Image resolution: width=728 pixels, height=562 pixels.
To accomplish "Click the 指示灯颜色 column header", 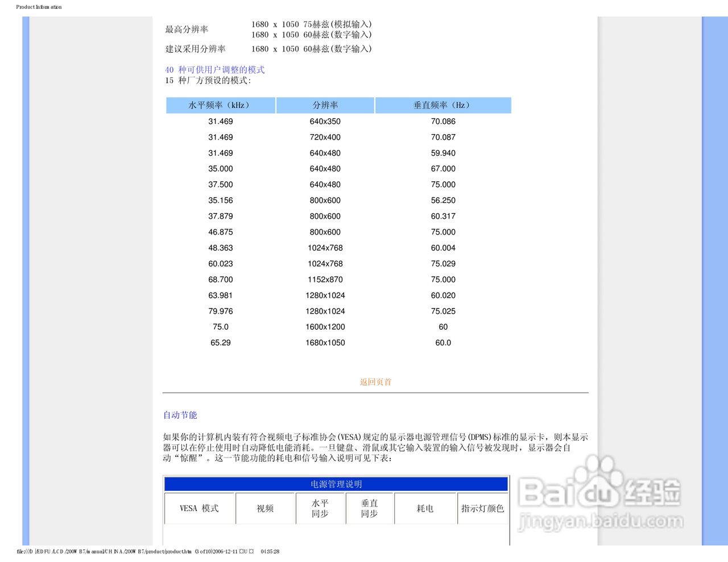I will (x=483, y=509).
